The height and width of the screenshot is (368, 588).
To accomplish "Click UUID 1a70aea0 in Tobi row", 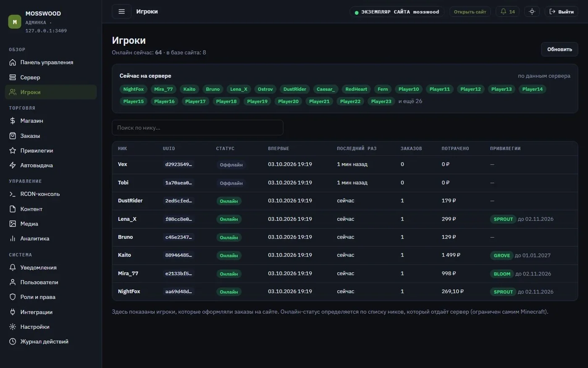I will coord(178,183).
